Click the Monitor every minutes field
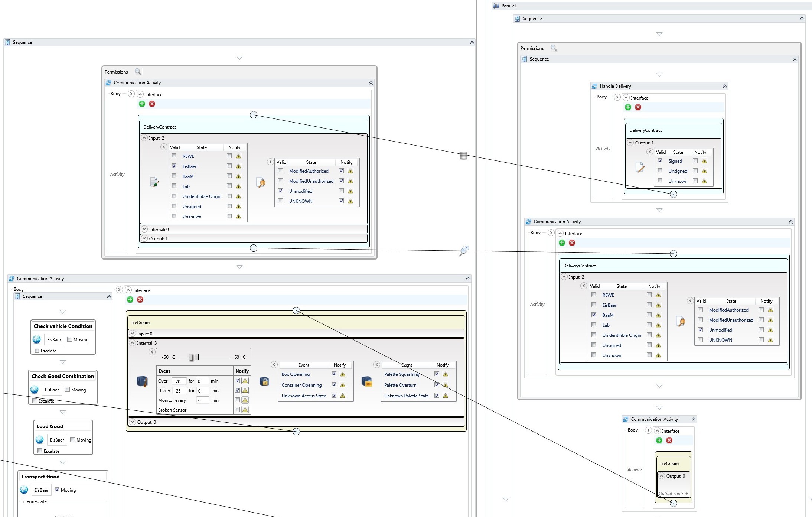Viewport: 812px width, 517px height. (x=202, y=400)
